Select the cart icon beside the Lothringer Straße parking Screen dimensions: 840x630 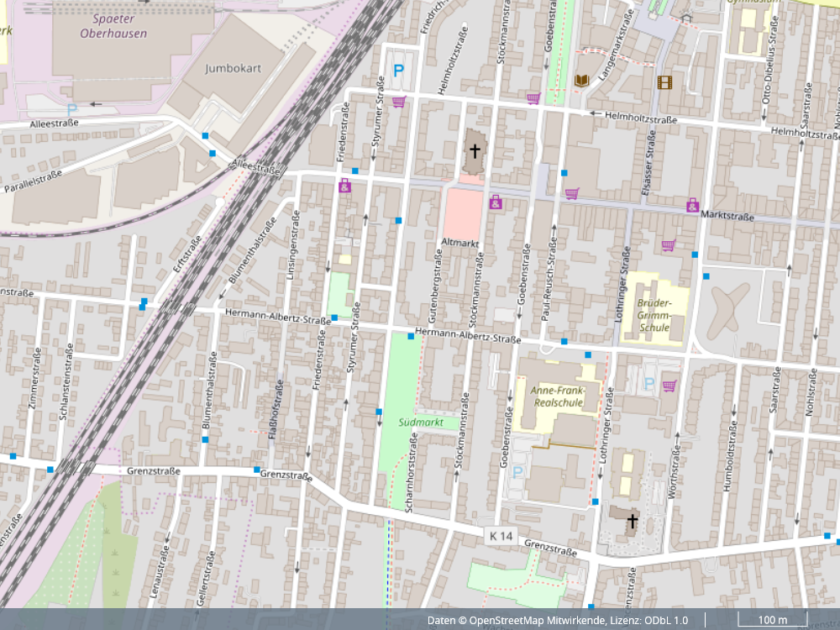pyautogui.click(x=669, y=386)
